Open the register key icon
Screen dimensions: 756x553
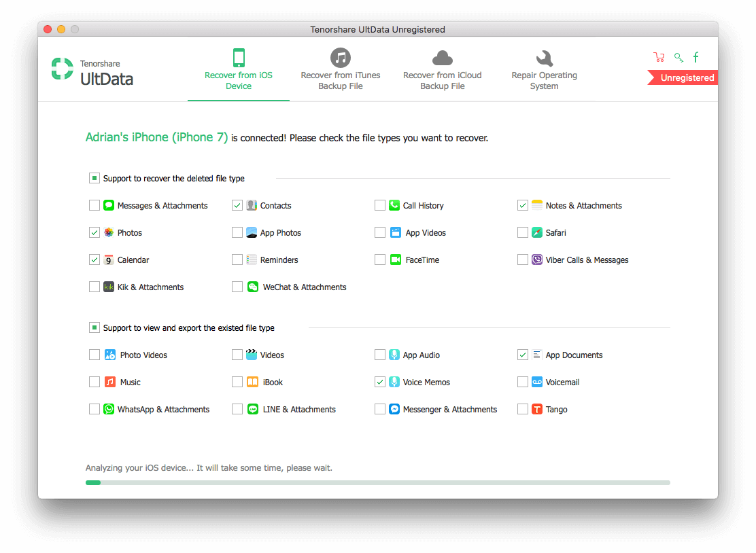pyautogui.click(x=678, y=58)
